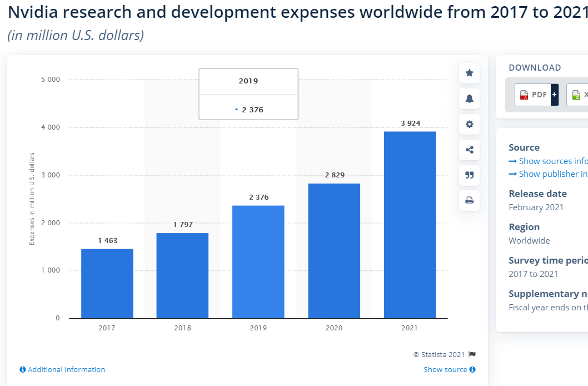588x386 pixels.
Task: Click the 1 463 data label
Action: [x=108, y=240]
